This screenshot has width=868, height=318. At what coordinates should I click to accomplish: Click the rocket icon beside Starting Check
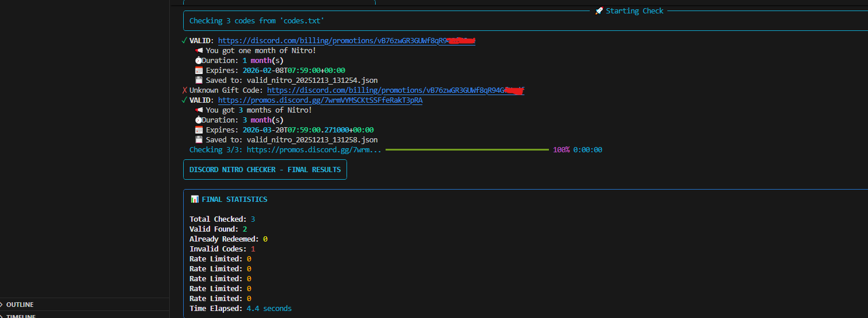tap(599, 11)
